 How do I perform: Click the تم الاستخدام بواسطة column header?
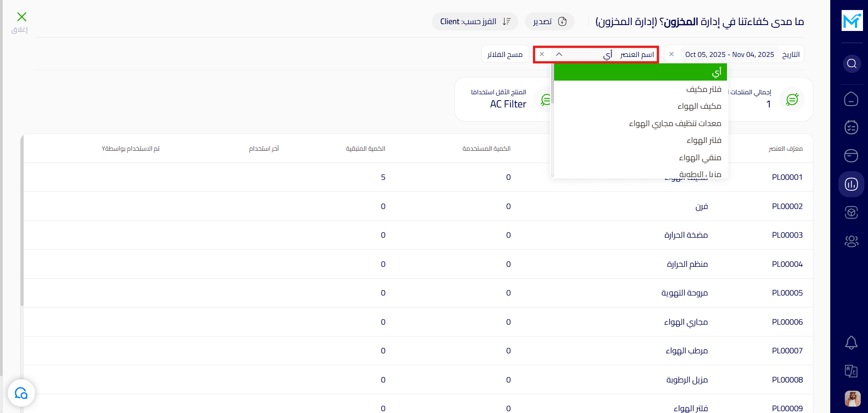(x=131, y=148)
